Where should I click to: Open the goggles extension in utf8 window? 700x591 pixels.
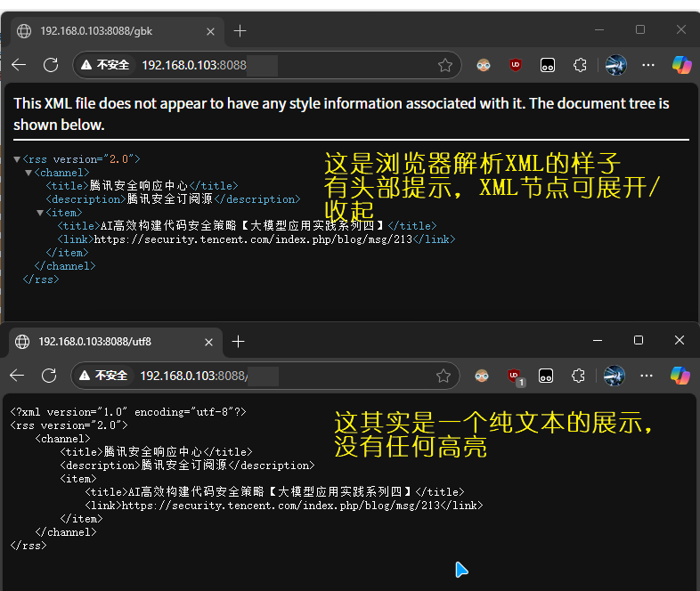(x=481, y=376)
